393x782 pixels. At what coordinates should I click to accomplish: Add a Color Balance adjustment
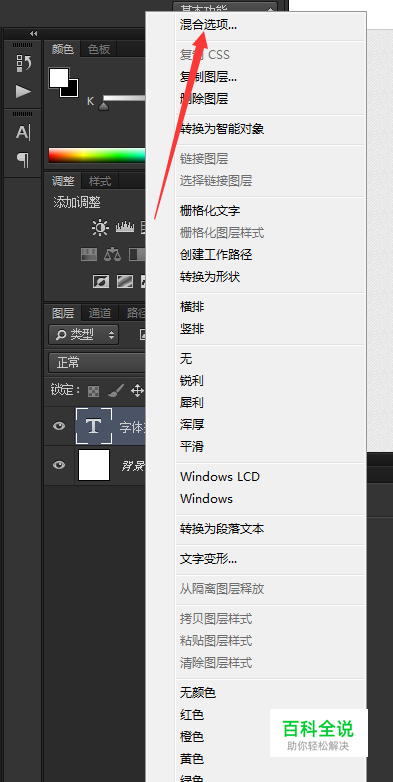113,255
